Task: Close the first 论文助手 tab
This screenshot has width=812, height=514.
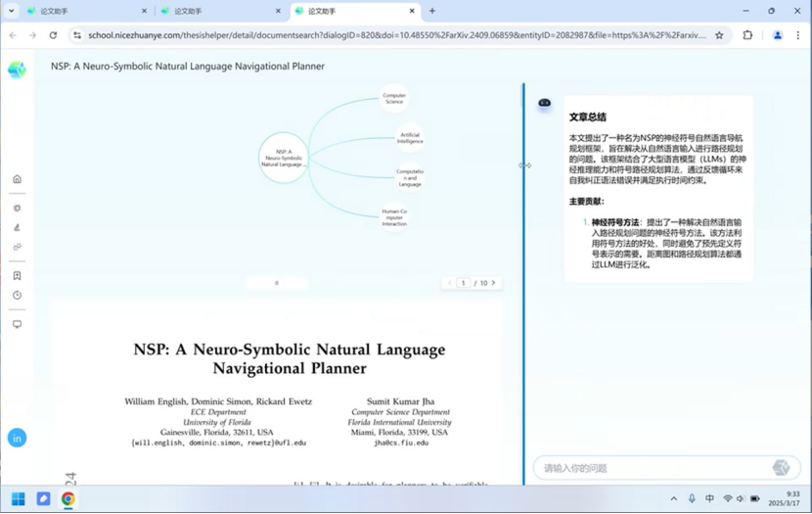Action: coord(144,11)
